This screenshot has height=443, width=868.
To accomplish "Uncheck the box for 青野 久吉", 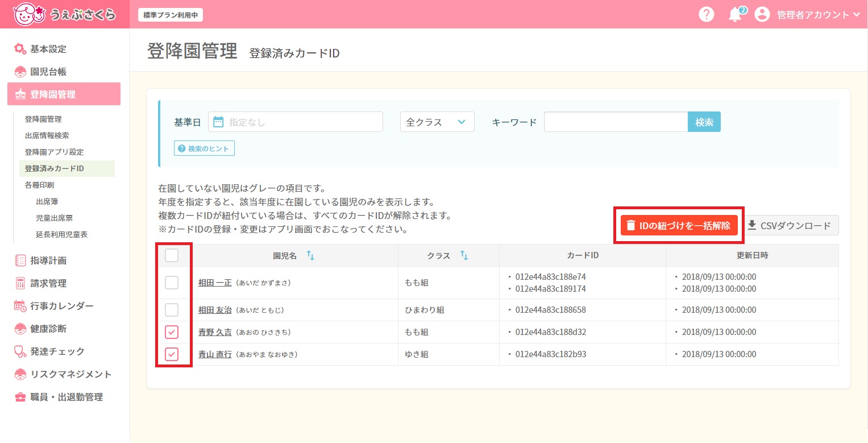I will click(x=172, y=332).
